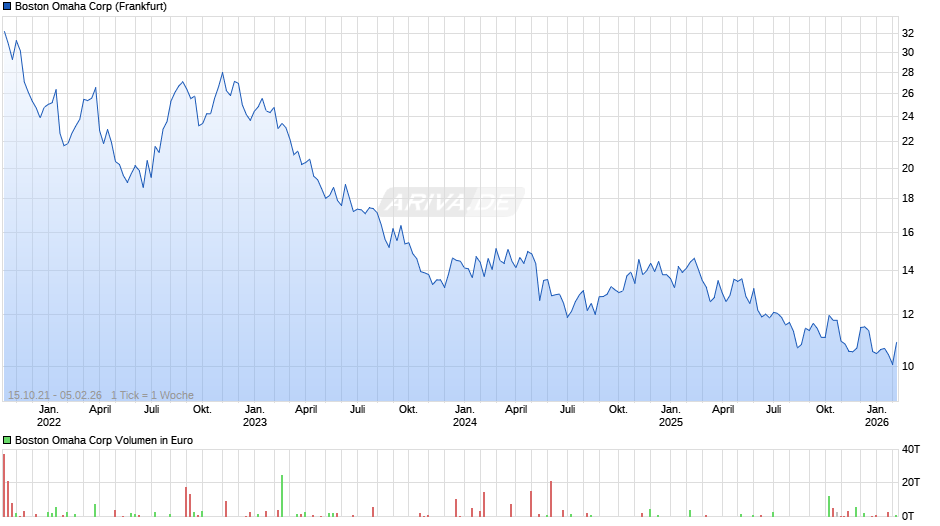This screenshot has height=526, width=940.
Task: Click the 26 price axis label
Action: (x=908, y=93)
